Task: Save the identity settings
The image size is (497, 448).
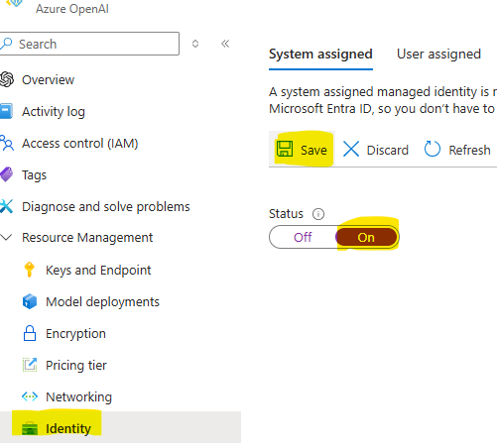Action: pyautogui.click(x=302, y=150)
